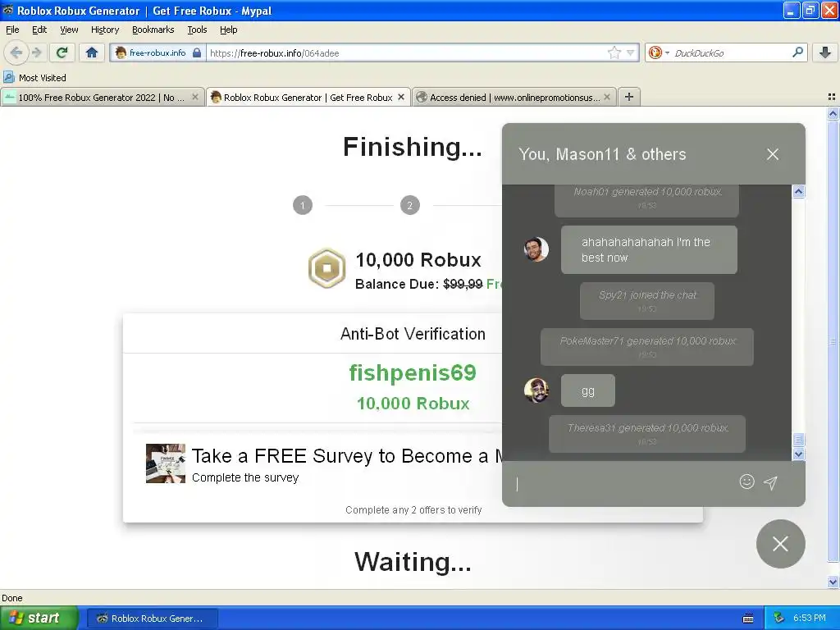
Task: Open the Tools menu
Action: [x=197, y=30]
